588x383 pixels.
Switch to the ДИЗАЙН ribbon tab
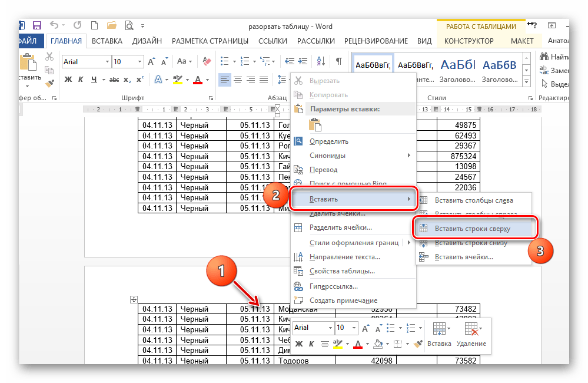click(x=147, y=41)
